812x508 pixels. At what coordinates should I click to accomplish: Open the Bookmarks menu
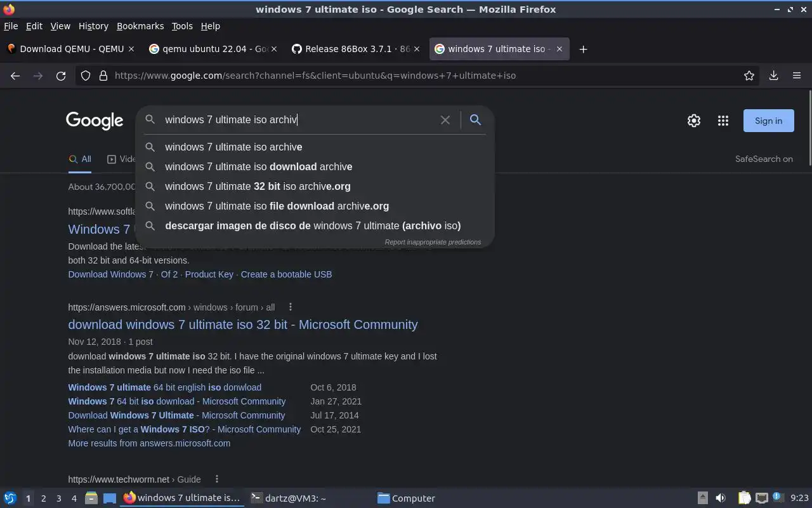(x=140, y=26)
